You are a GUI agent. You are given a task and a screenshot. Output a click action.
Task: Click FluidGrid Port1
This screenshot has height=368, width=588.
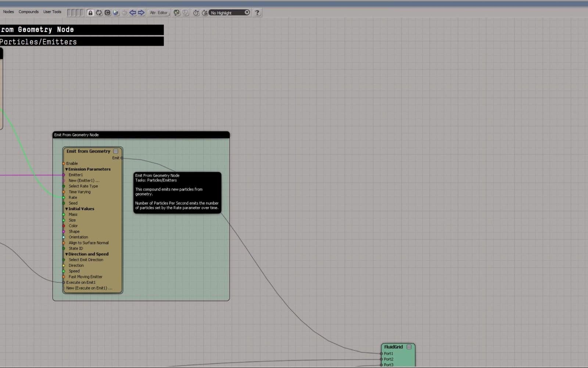[381, 354]
